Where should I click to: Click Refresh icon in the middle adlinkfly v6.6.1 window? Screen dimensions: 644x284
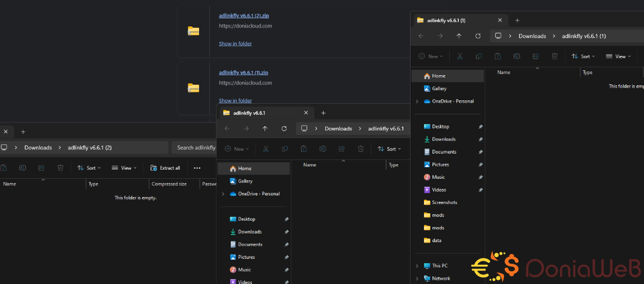coord(284,129)
